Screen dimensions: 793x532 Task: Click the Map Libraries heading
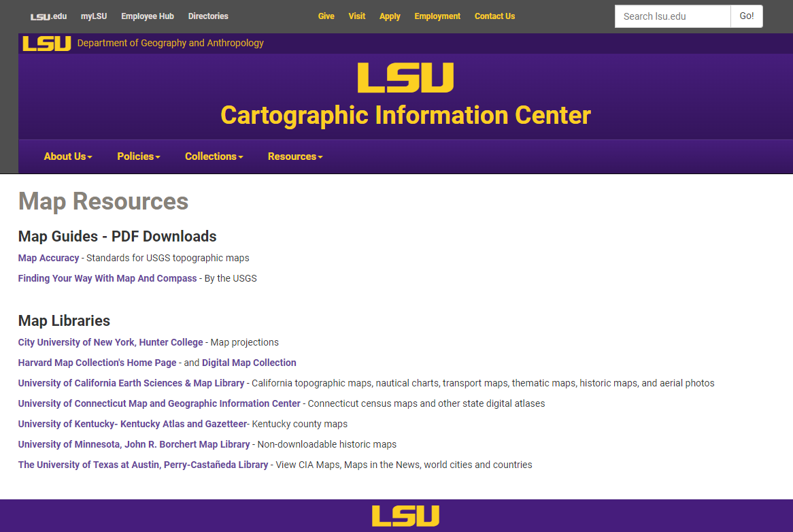click(64, 320)
